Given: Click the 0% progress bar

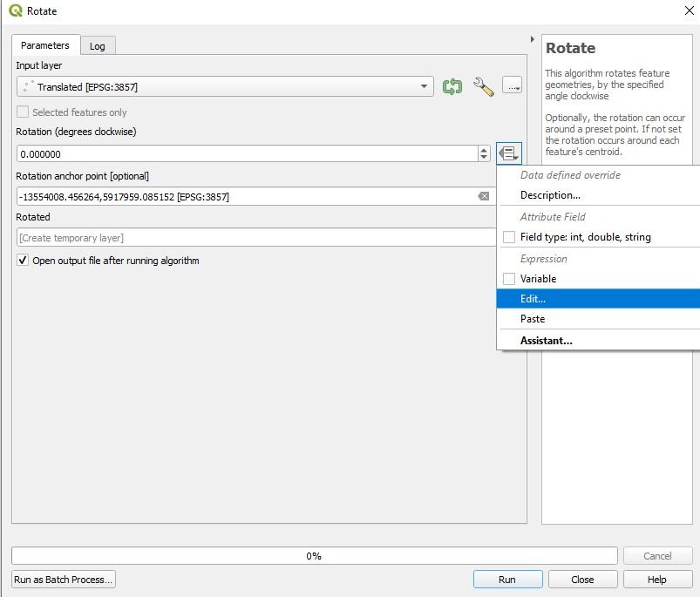Looking at the screenshot, I should coord(315,556).
